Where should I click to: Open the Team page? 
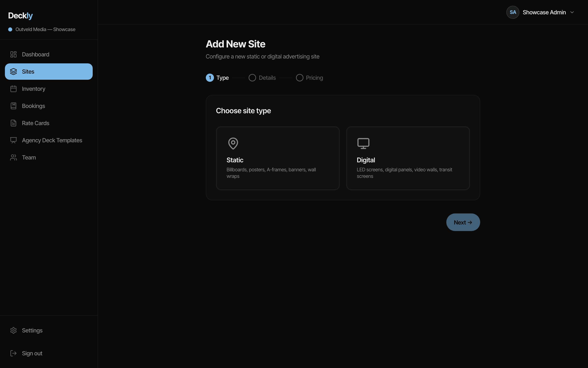point(49,157)
